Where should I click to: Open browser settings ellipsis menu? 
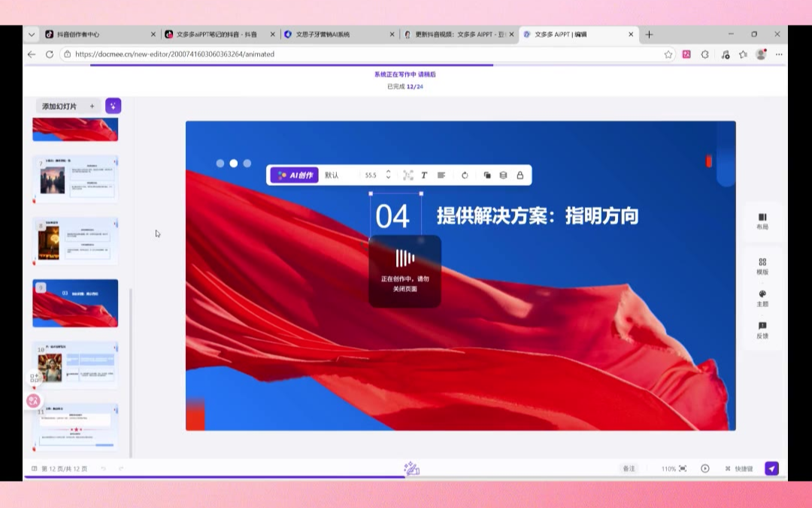(x=778, y=54)
